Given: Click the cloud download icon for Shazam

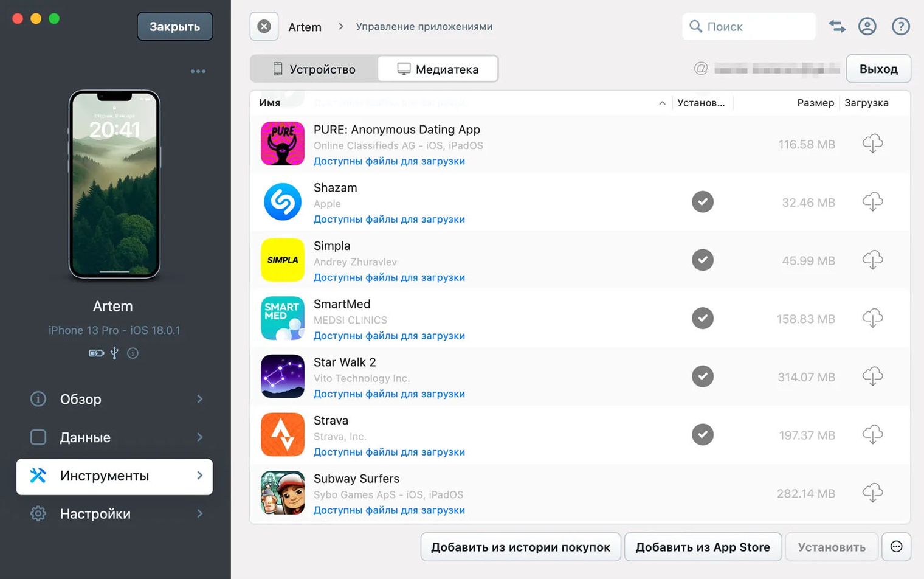Looking at the screenshot, I should pos(872,202).
